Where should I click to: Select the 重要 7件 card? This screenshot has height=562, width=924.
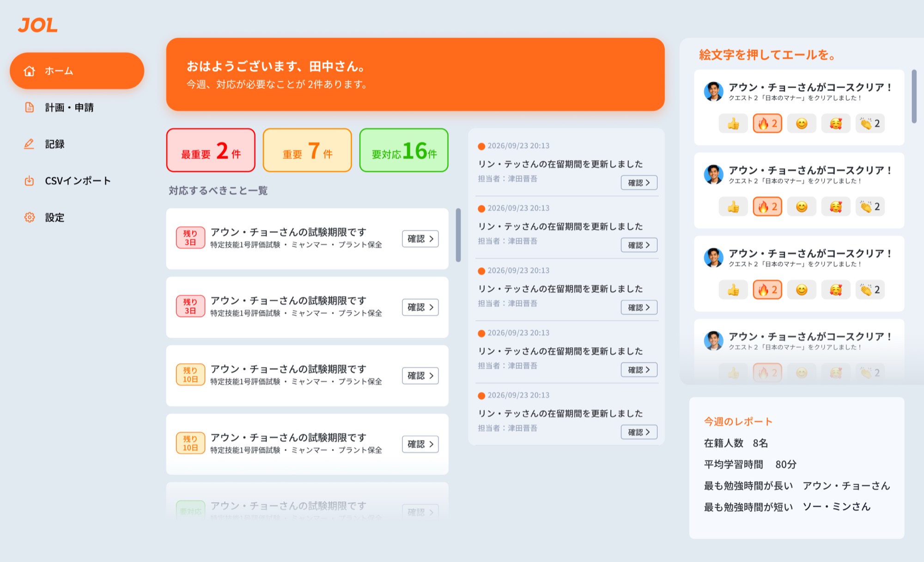tap(307, 150)
